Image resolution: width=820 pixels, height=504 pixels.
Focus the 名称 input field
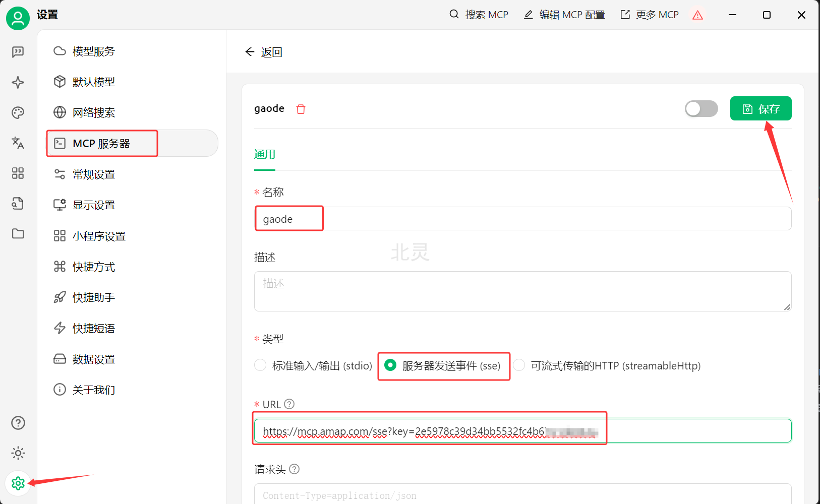pos(522,219)
